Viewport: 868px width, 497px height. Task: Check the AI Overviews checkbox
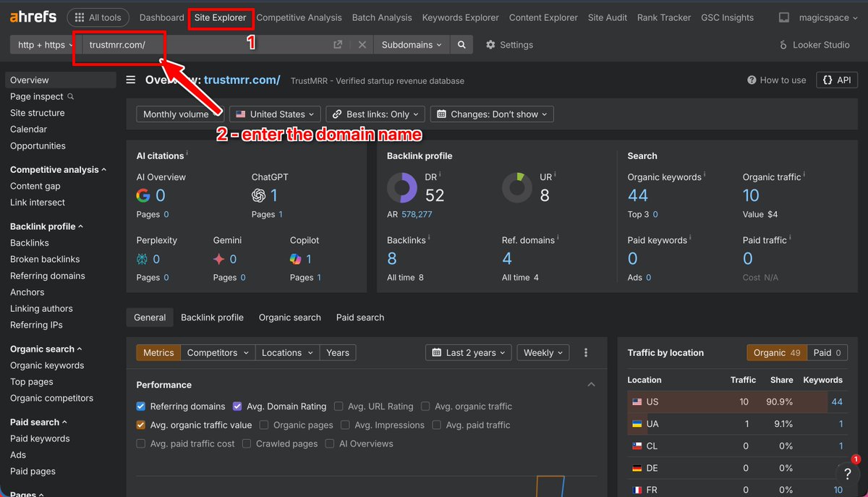coord(330,444)
